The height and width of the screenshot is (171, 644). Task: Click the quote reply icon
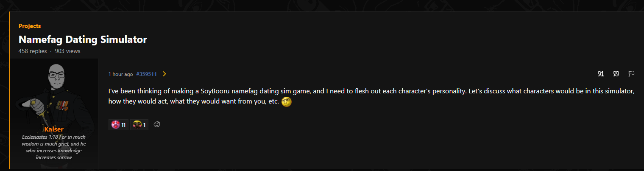click(616, 74)
